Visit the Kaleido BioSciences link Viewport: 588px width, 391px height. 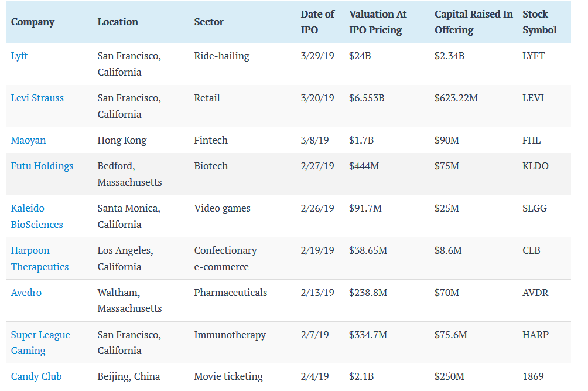(x=37, y=216)
